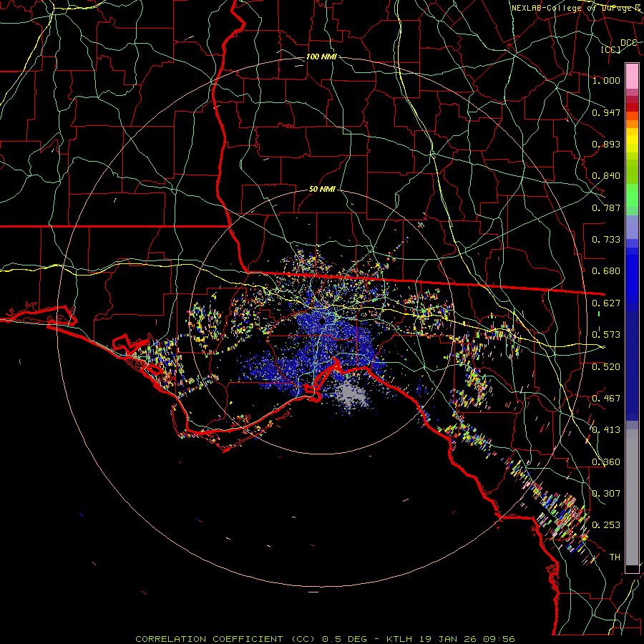644x644 pixels.
Task: Click the 0.253 legend value
Action: pyautogui.click(x=606, y=525)
